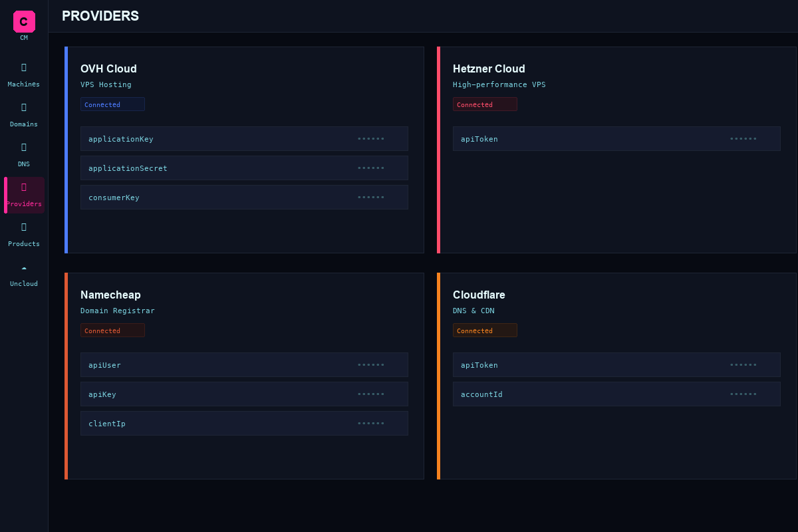Click masked dots of applicationKey value
The image size is (798, 532).
tap(371, 139)
